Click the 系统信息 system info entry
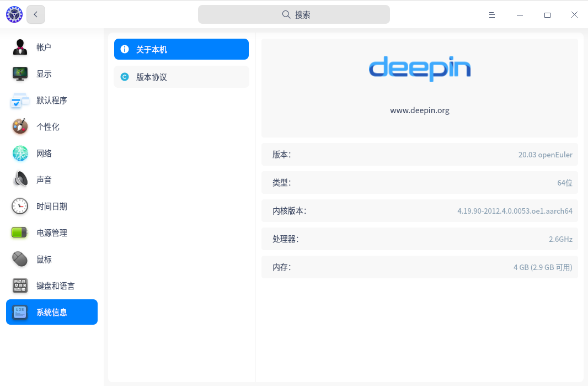588x386 pixels. click(x=52, y=313)
